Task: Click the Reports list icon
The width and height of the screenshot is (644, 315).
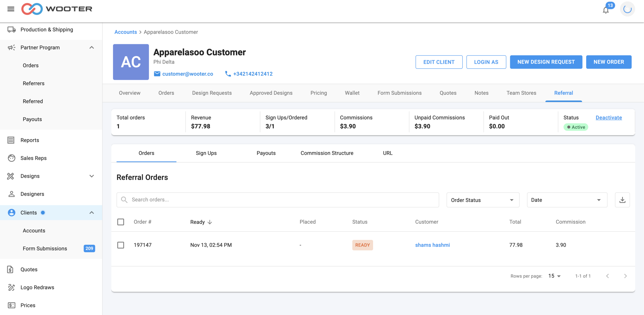Action: pos(11,140)
